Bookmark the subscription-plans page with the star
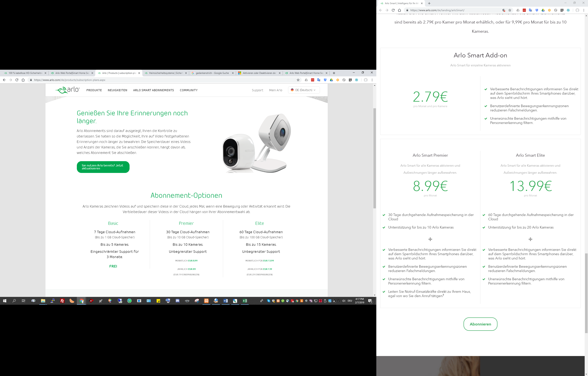The width and height of the screenshot is (588, 376). [298, 80]
